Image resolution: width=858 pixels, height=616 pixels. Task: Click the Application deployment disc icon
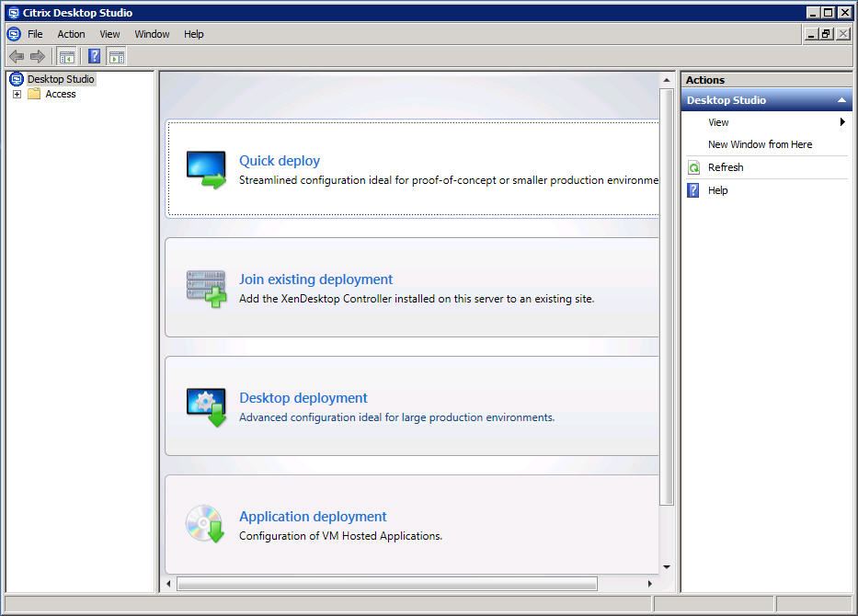point(205,524)
